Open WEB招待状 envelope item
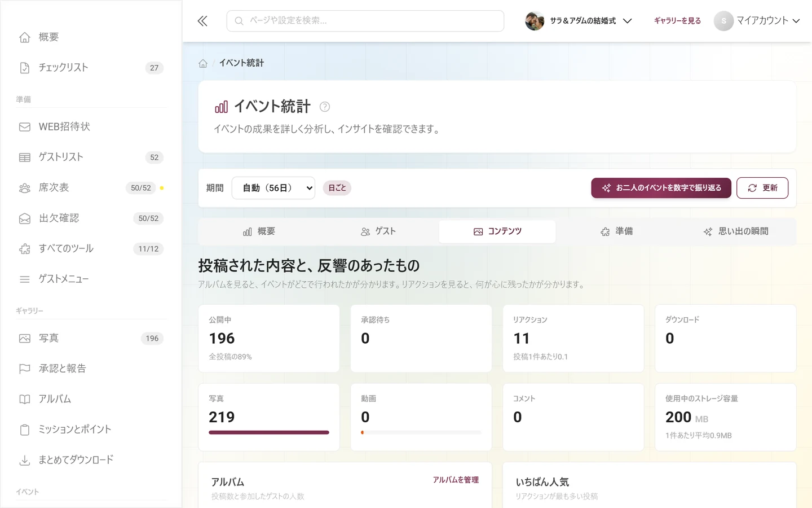 point(91,127)
